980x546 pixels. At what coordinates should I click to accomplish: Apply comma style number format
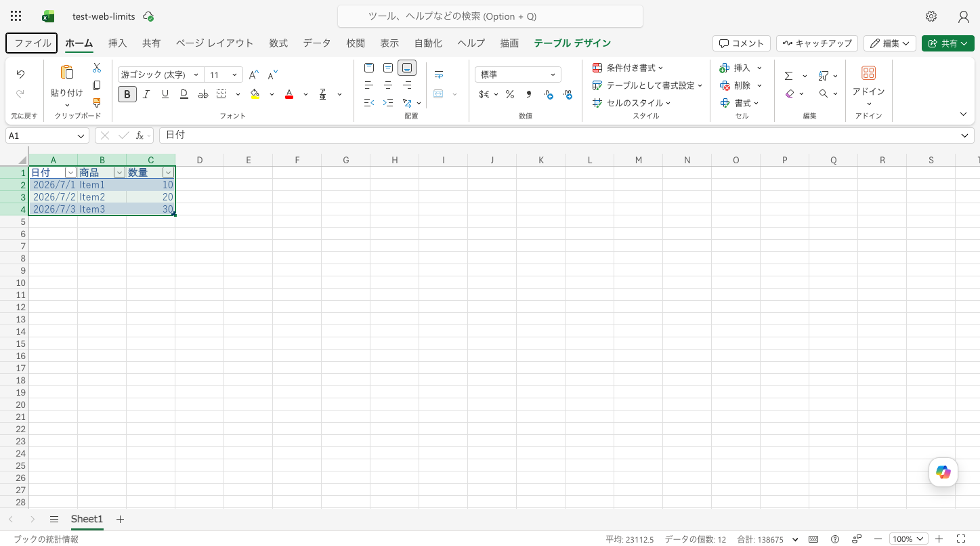pos(528,94)
